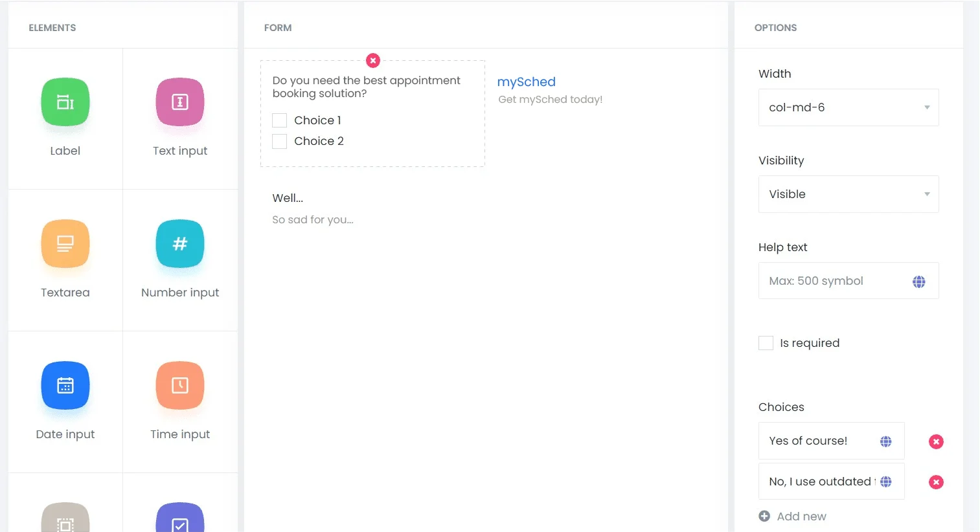Viewport: 980px width, 532px height.
Task: Open the mySched link
Action: [x=526, y=82]
